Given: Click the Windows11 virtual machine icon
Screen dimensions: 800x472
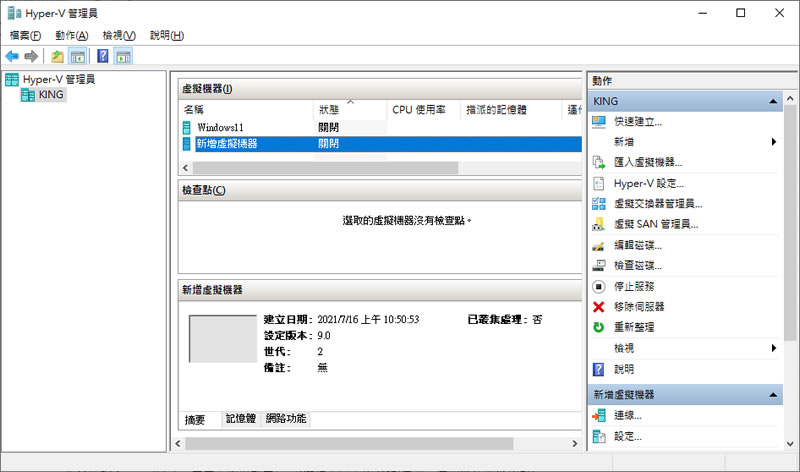Looking at the screenshot, I should [187, 128].
